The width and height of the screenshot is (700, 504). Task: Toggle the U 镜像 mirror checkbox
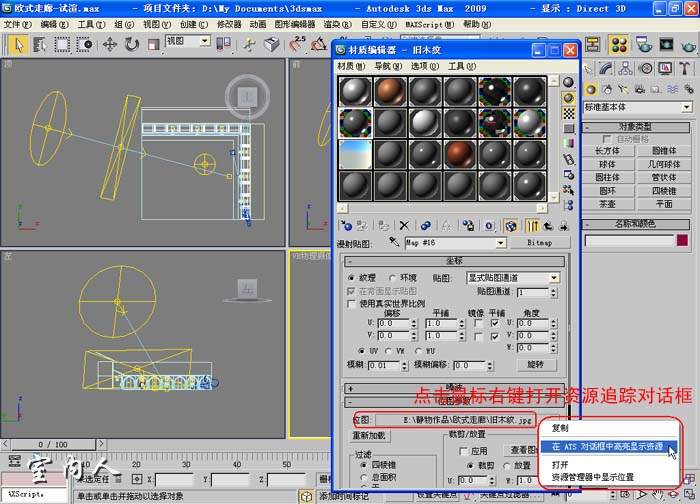point(478,323)
